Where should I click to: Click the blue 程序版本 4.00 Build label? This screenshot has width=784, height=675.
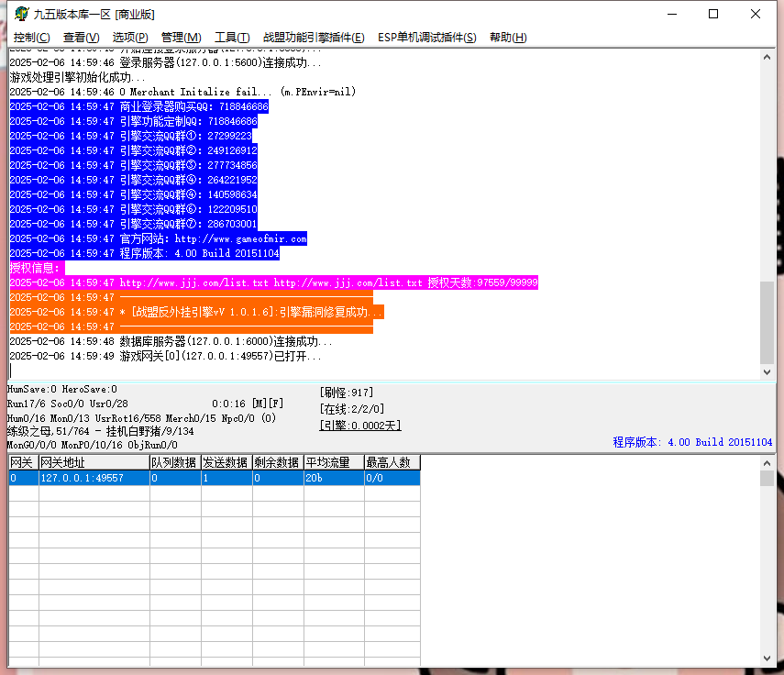click(692, 442)
